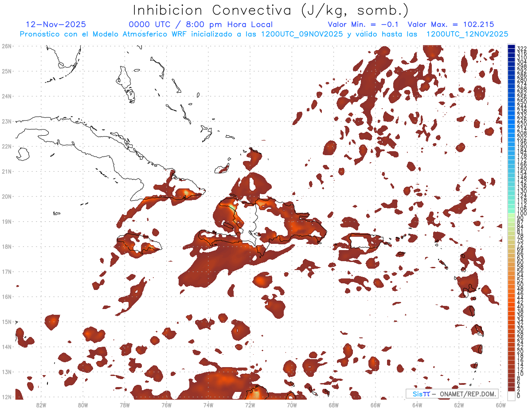532x411 pixels.
Task: Click the '24N' latitude label
Action: point(7,96)
